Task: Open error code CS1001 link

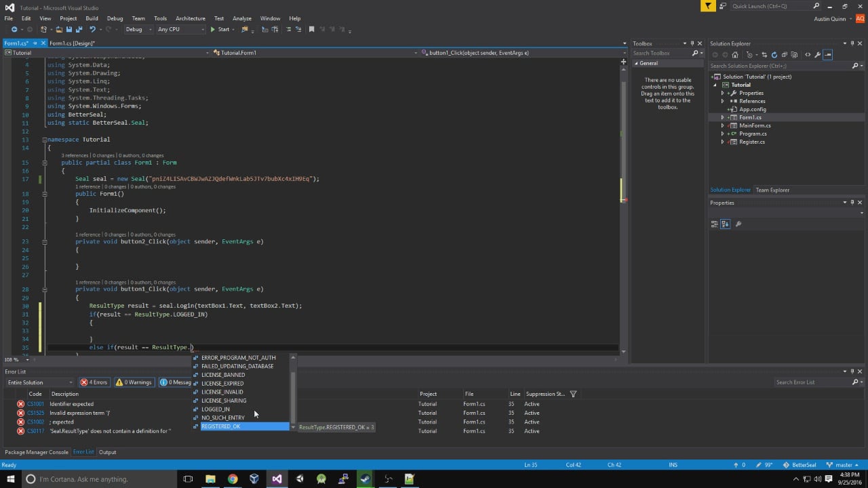Action: click(x=35, y=404)
